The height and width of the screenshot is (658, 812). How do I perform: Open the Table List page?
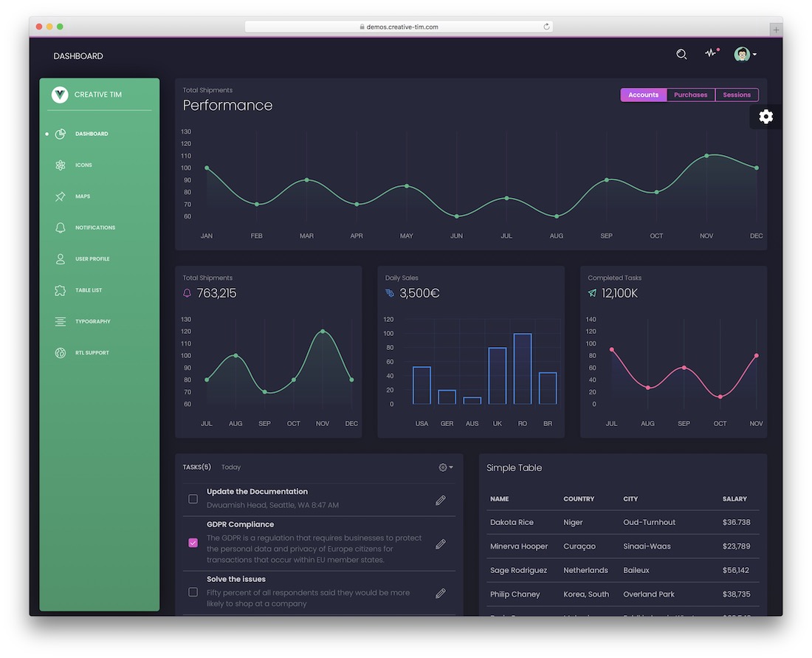click(89, 290)
